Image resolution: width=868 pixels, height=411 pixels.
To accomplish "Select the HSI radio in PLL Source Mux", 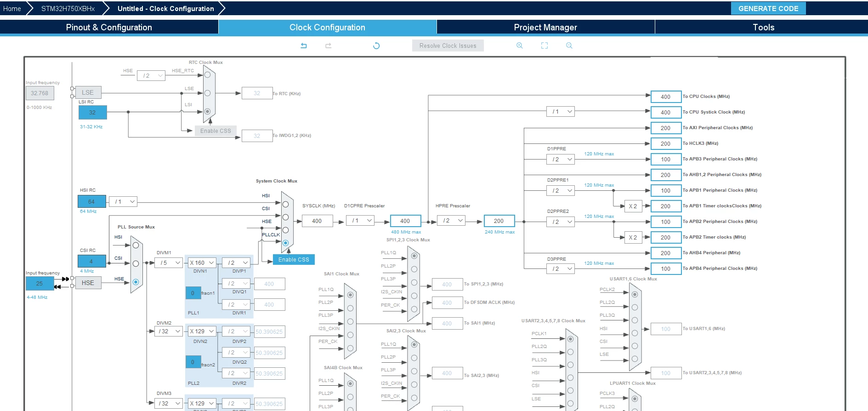I will click(x=136, y=245).
